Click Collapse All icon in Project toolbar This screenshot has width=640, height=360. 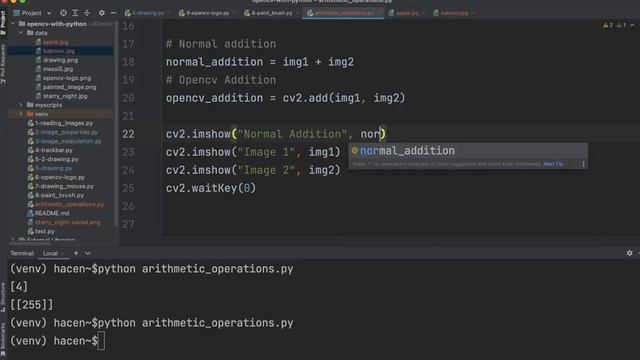tap(87, 13)
